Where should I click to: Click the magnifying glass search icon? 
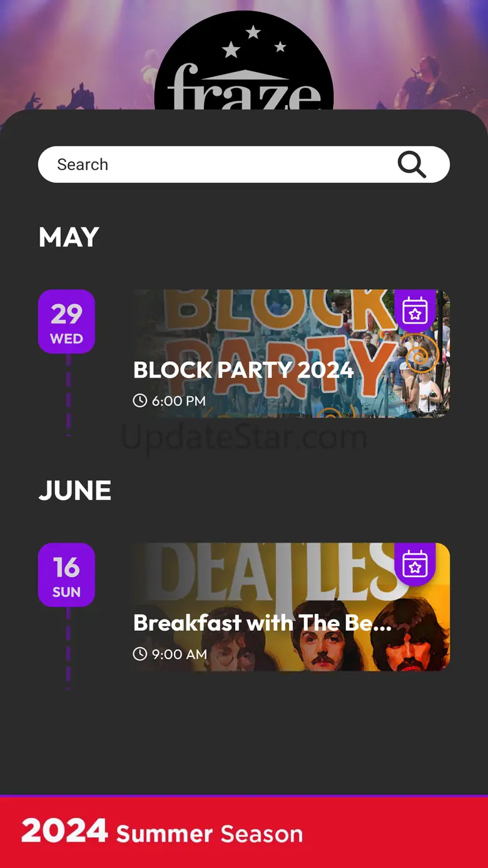412,165
